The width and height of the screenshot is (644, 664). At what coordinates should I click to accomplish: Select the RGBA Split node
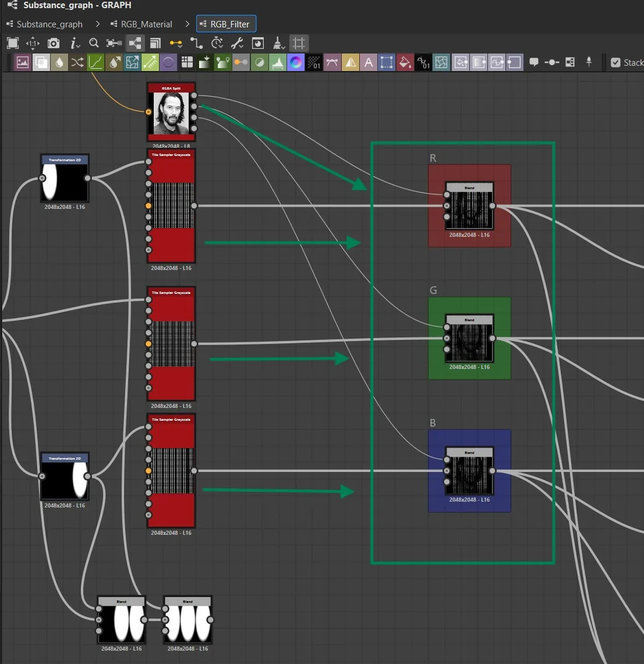[171, 112]
